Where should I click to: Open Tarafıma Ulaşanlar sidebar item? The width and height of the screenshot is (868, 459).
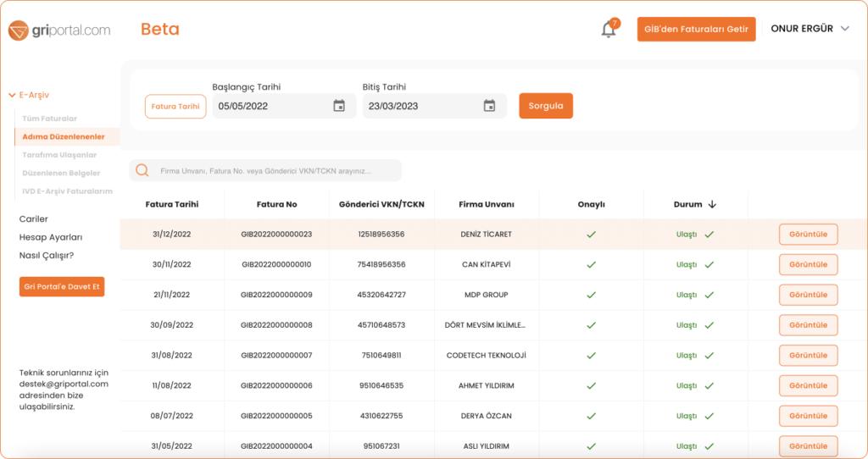click(59, 155)
